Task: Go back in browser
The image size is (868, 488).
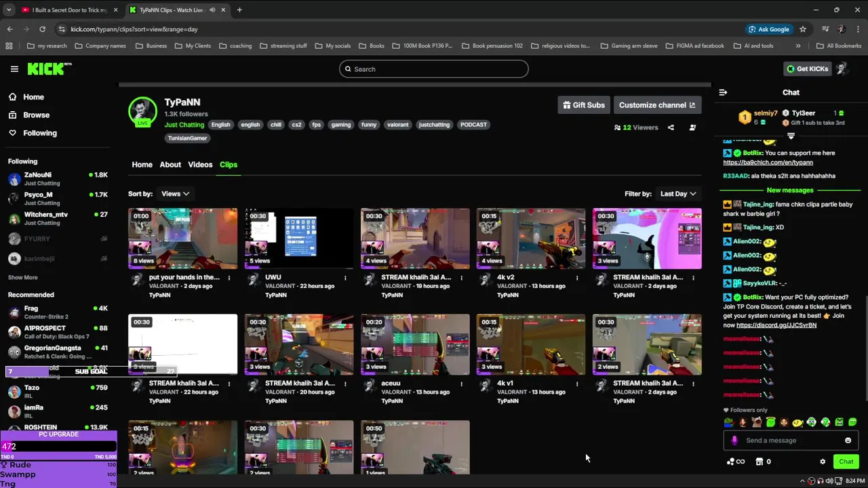Action: point(9,29)
